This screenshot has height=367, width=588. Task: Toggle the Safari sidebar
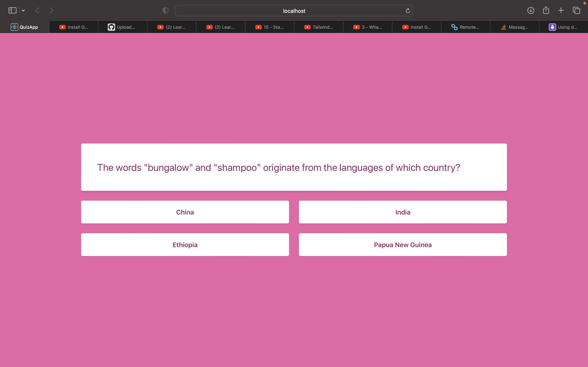(12, 10)
